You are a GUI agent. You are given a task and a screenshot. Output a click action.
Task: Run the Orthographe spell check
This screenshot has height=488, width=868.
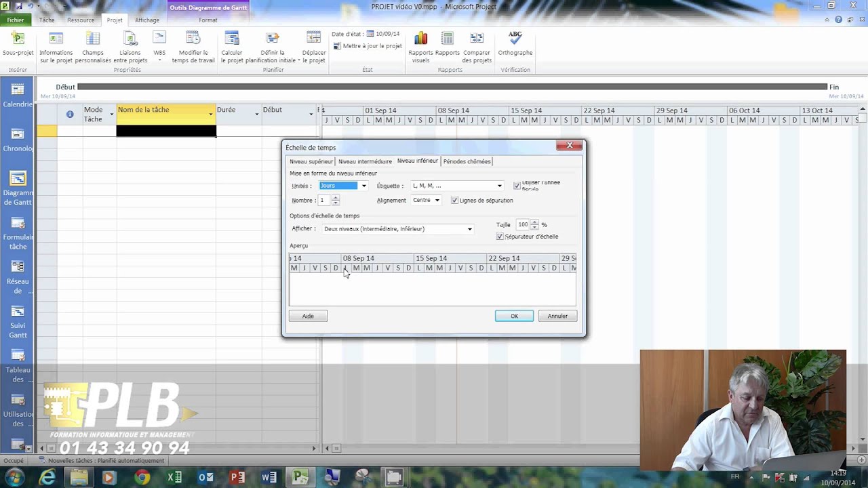[x=515, y=44]
